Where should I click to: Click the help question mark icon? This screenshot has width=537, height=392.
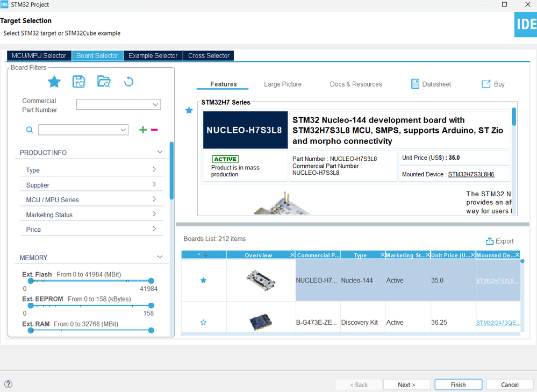pyautogui.click(x=8, y=384)
